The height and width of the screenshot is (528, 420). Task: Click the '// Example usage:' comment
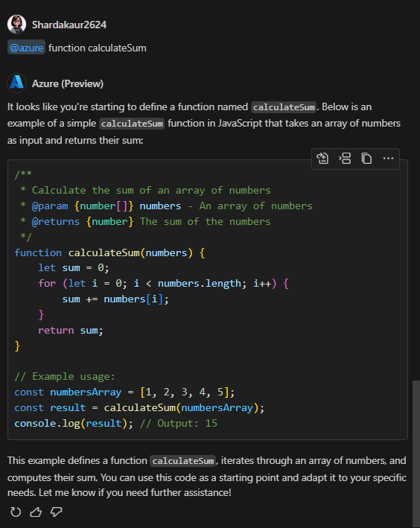point(65,377)
